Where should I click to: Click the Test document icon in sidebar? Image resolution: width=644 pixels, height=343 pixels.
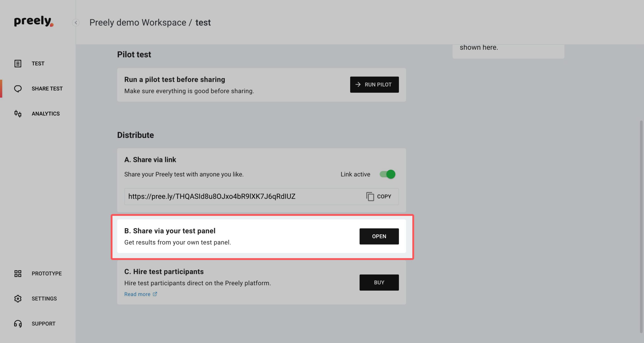coord(18,63)
